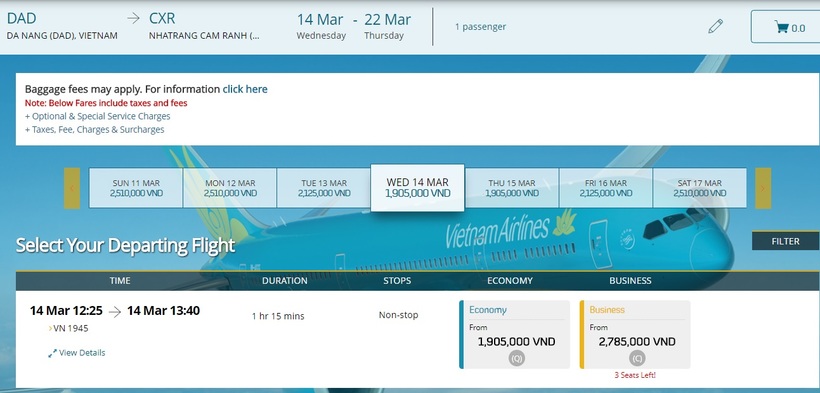Click the Business fare class C badge

(637, 358)
